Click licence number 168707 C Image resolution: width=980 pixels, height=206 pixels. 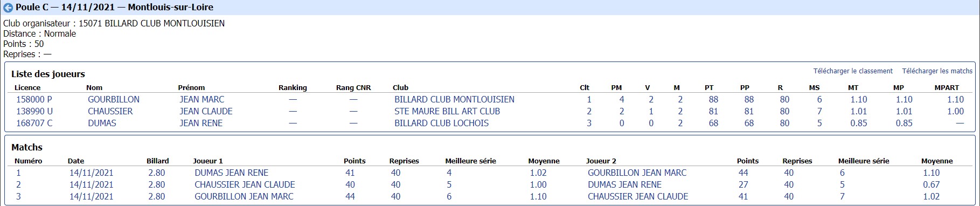pyautogui.click(x=34, y=123)
